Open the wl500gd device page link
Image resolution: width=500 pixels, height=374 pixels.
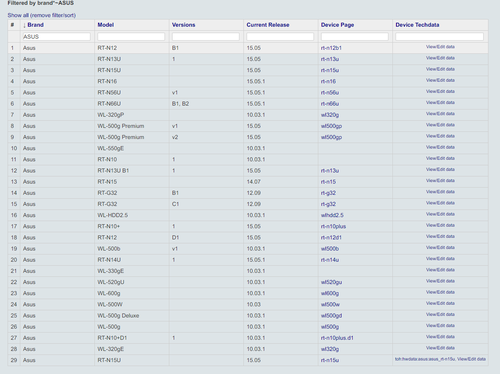tap(331, 316)
